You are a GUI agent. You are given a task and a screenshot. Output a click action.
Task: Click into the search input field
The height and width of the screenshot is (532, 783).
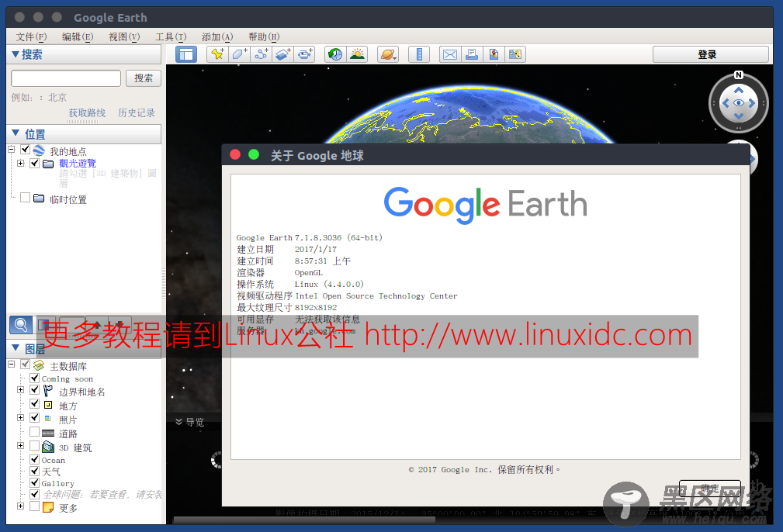(66, 78)
